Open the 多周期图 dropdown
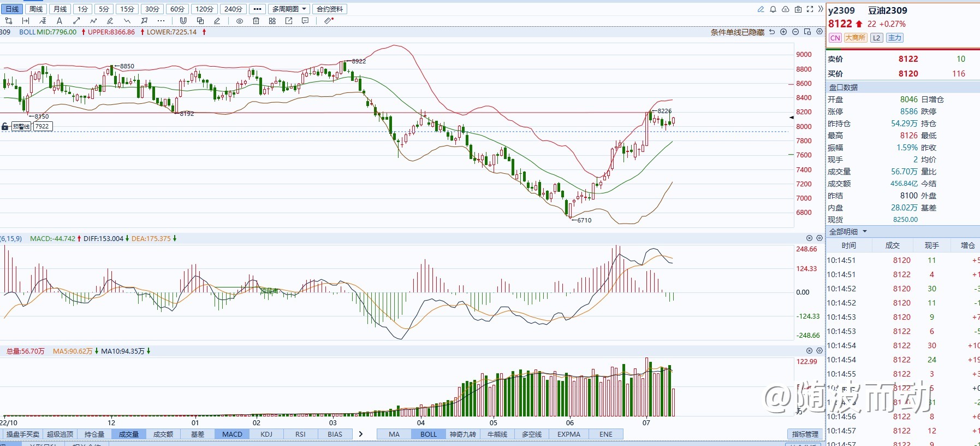The width and height of the screenshot is (980, 446). coord(290,9)
